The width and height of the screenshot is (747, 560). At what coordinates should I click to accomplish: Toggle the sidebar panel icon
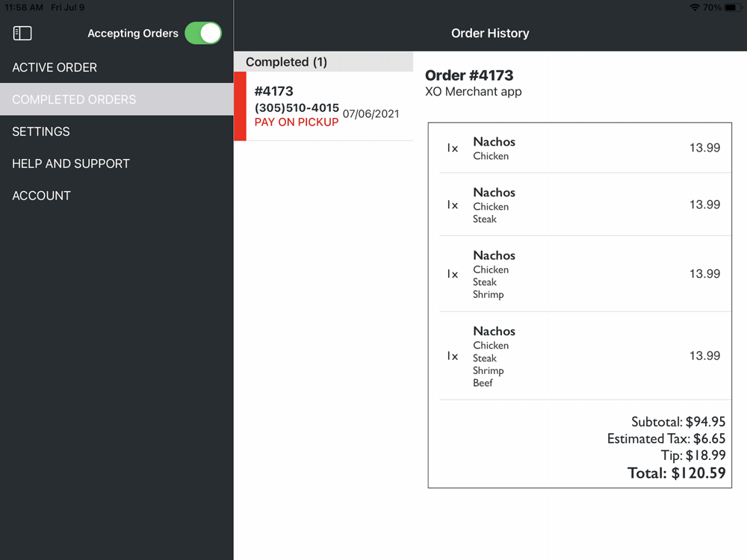coord(22,34)
